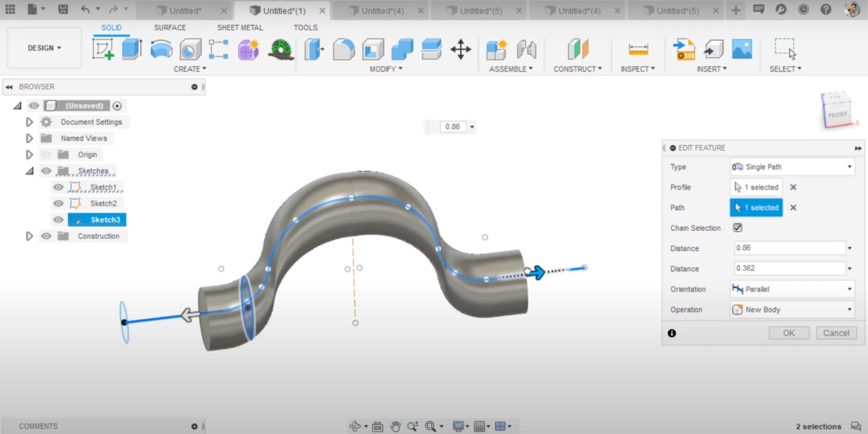
Task: Select the Revolve tool icon
Action: pos(161,49)
